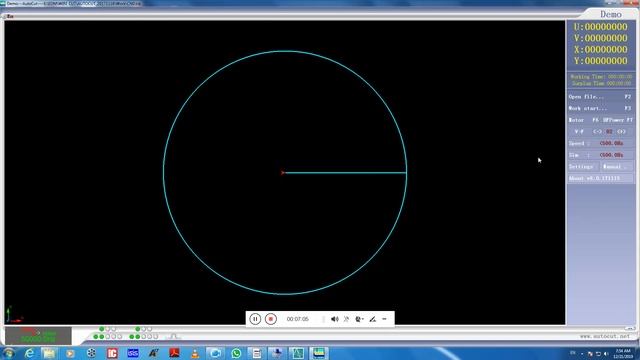This screenshot has width=640, height=360.
Task: Click the U coordinate readout
Action: pyautogui.click(x=601, y=27)
